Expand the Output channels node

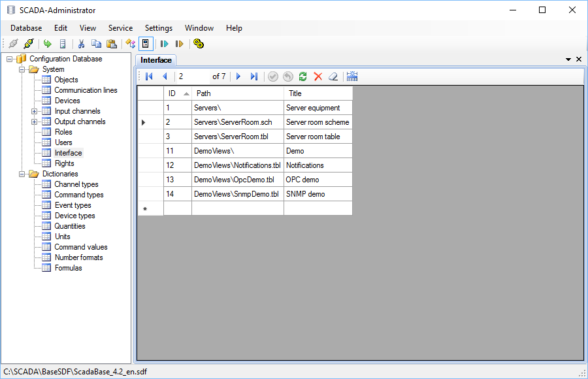pos(34,122)
